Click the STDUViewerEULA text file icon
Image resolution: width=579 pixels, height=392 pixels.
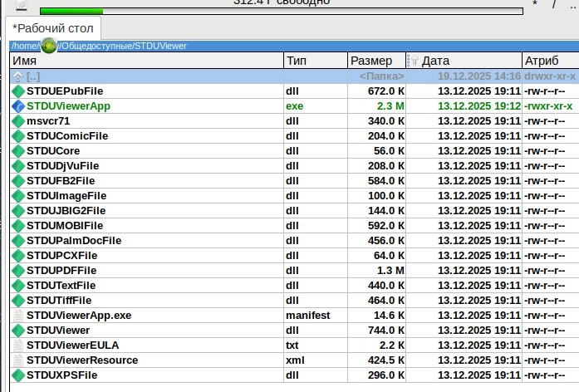point(19,345)
